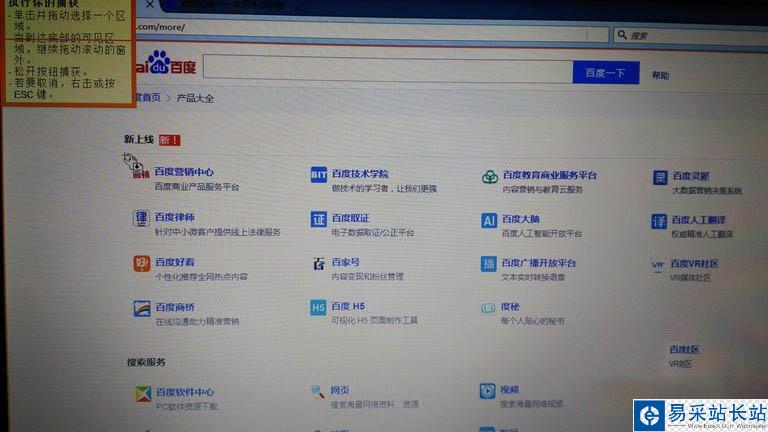
Task: Focus the Baidu search input box
Action: [x=388, y=69]
